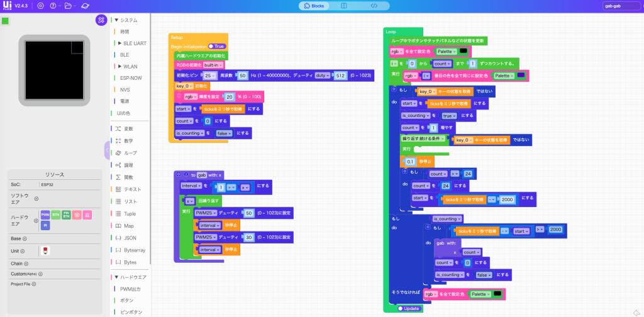Toggle the Begin initialization True switch
This screenshot has width=644, height=317.
point(217,47)
